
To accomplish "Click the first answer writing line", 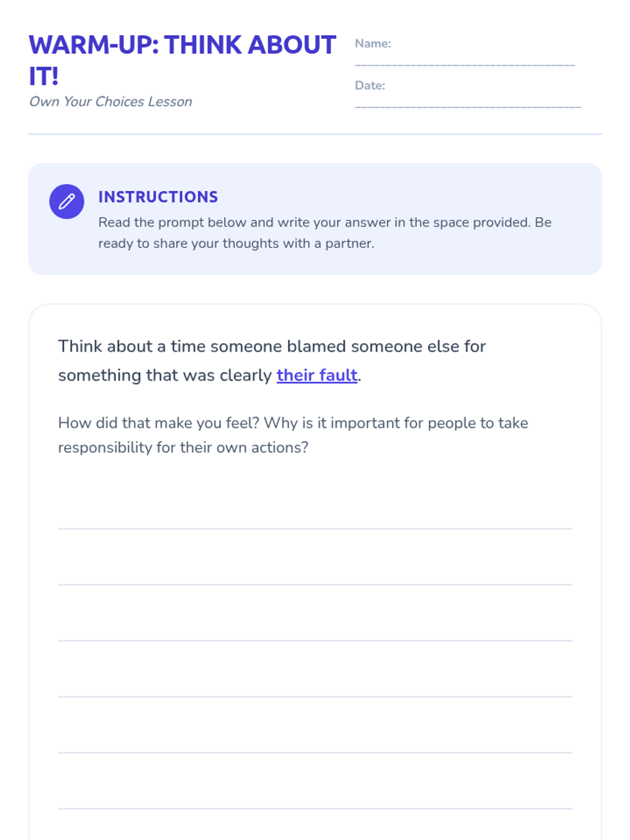I will point(315,528).
